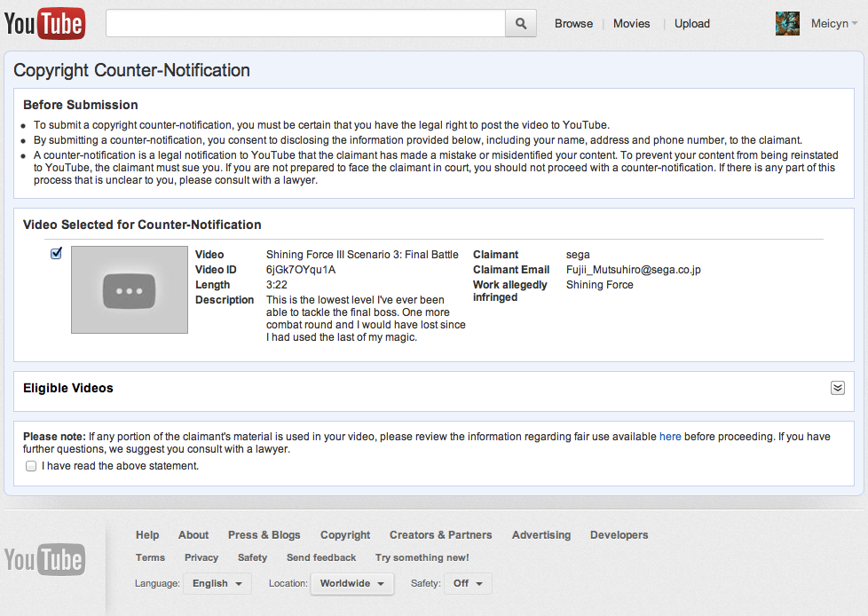Open the Developers footer link

(x=619, y=534)
